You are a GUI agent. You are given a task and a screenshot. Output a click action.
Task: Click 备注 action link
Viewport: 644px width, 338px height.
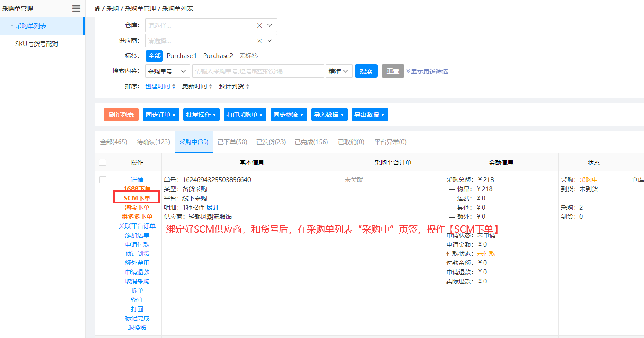coord(137,300)
